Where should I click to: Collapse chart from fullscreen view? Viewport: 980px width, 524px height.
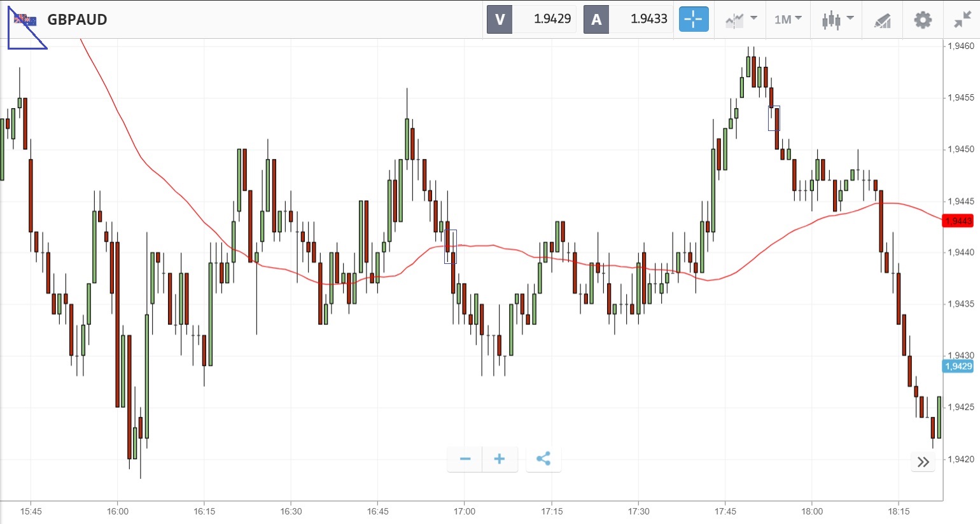(962, 19)
